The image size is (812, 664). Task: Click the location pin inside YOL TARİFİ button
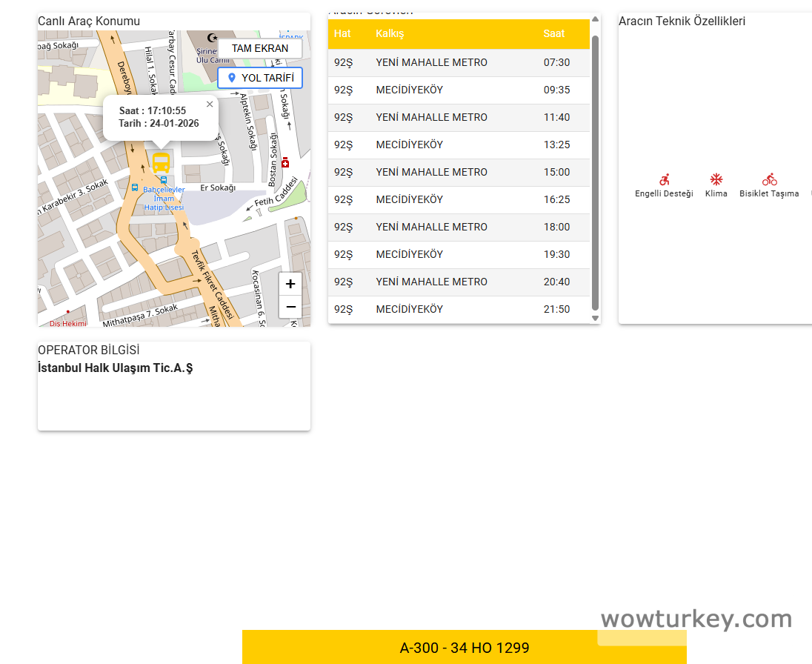[x=233, y=77]
